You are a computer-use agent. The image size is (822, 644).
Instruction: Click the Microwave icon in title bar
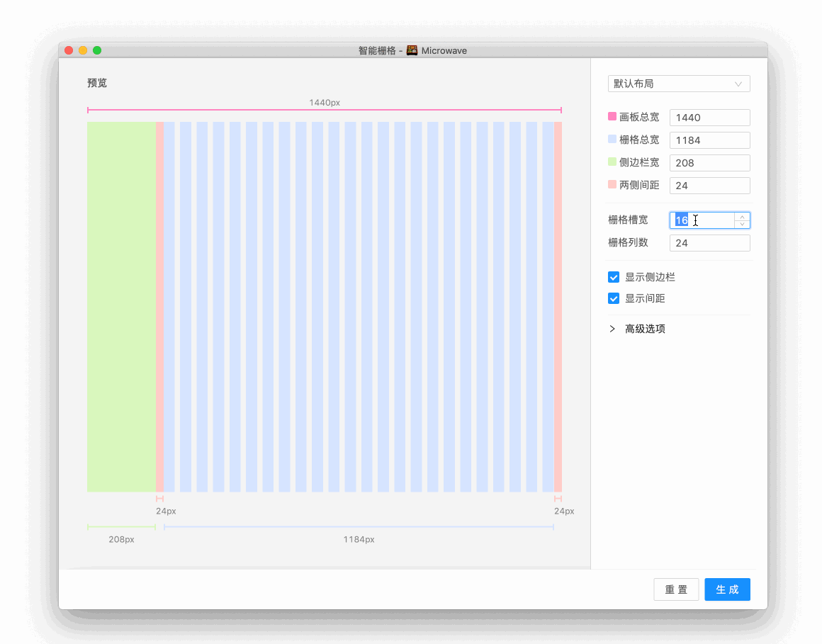click(x=412, y=50)
